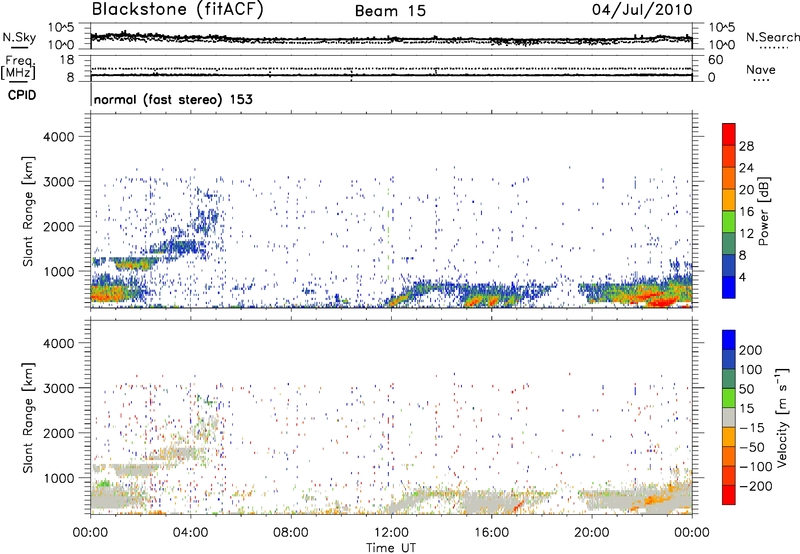Click the "Nave" legend label
This screenshot has height=554, width=800.
pyautogui.click(x=761, y=69)
